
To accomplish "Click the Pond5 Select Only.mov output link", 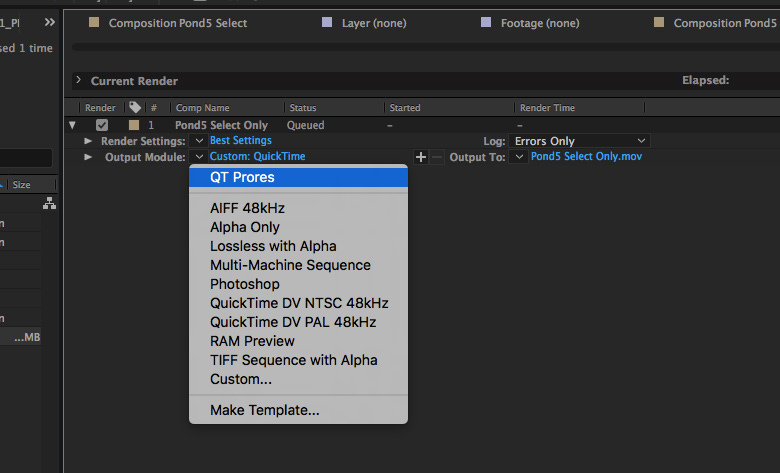I will [587, 157].
